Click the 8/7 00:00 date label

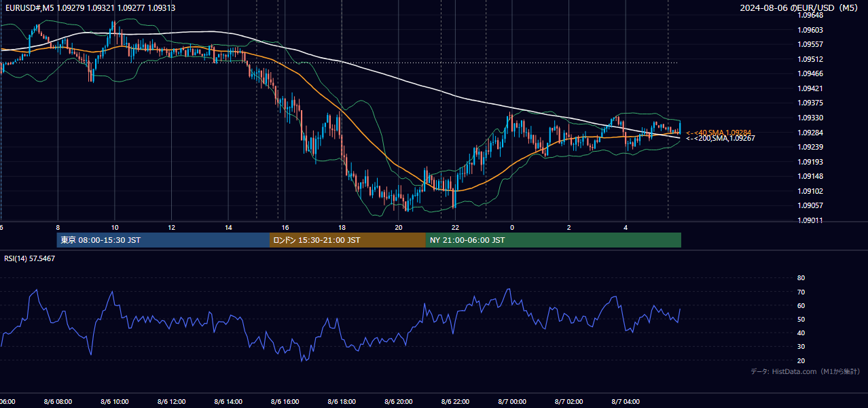(512, 402)
